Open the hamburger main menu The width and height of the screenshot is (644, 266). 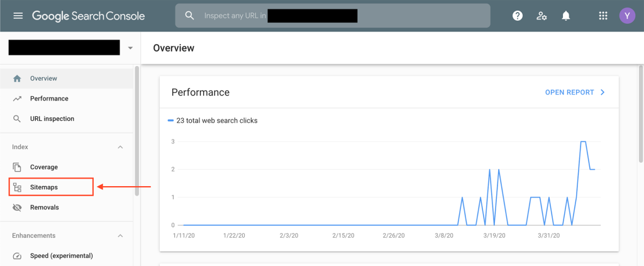pyautogui.click(x=18, y=16)
